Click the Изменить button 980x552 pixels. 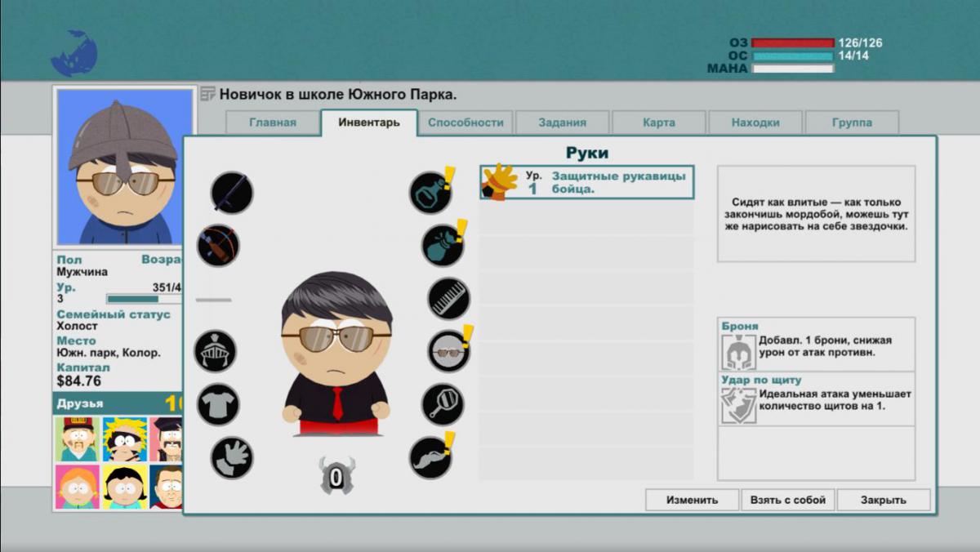(692, 500)
